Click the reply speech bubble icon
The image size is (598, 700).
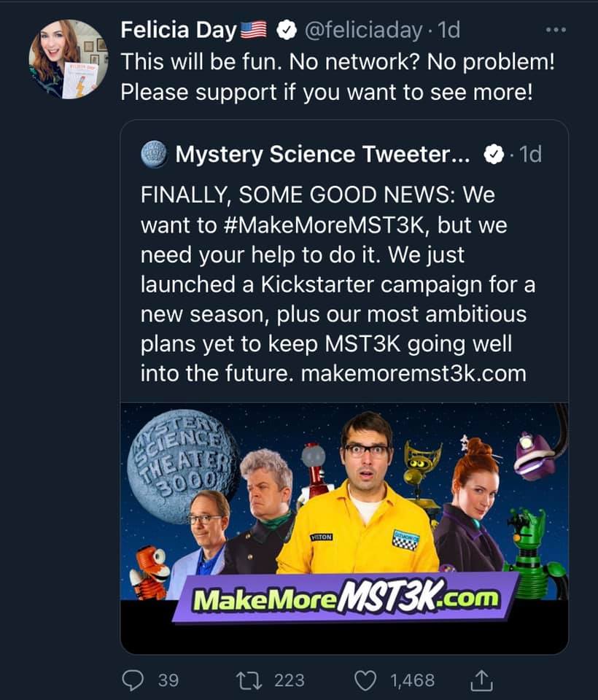132,680
